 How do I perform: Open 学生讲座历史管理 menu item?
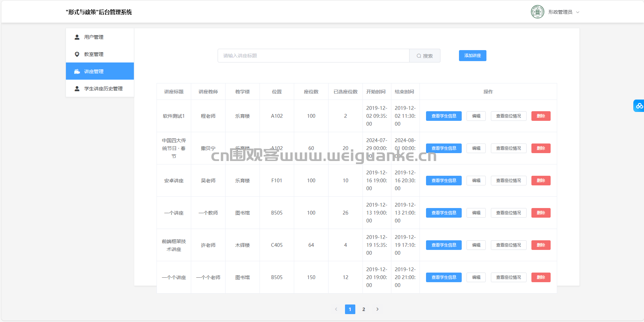100,89
